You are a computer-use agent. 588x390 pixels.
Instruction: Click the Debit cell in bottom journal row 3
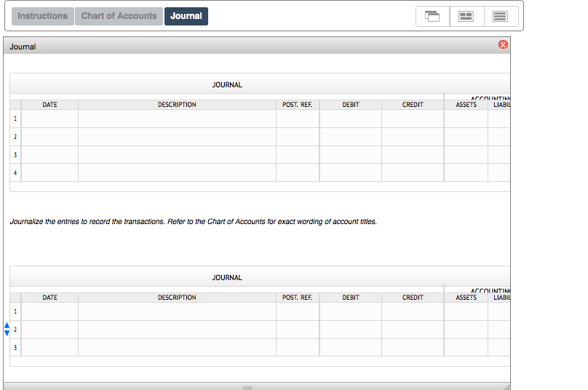pos(351,348)
